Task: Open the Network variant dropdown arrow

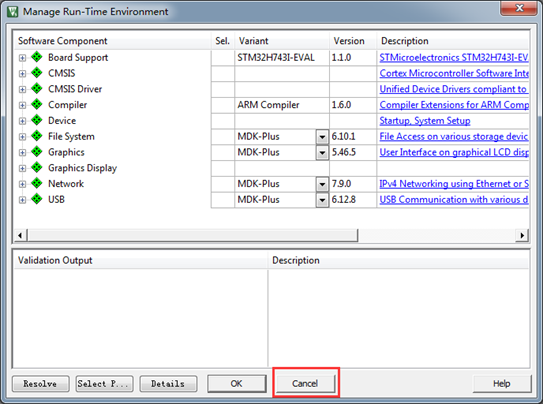Action: click(322, 184)
